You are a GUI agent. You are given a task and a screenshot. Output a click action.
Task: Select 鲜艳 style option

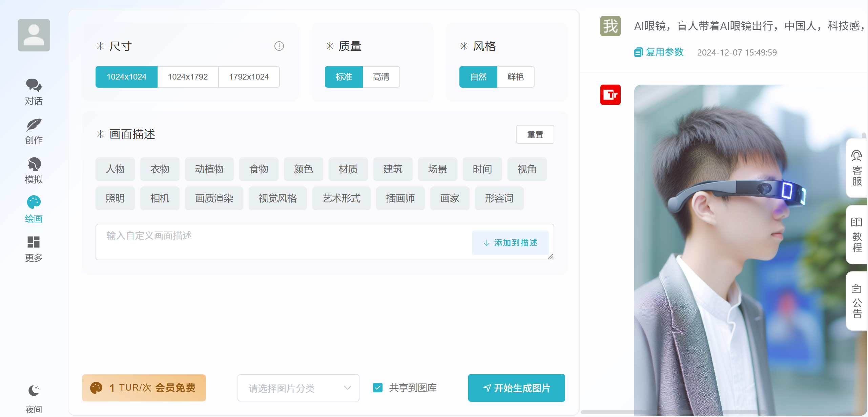(515, 77)
